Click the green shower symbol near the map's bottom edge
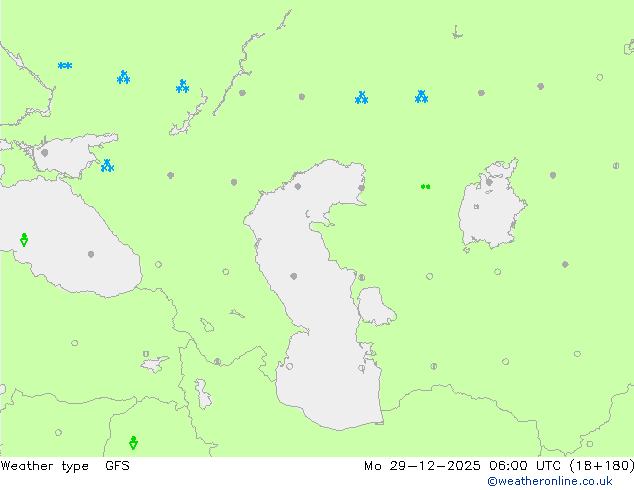 click(133, 443)
